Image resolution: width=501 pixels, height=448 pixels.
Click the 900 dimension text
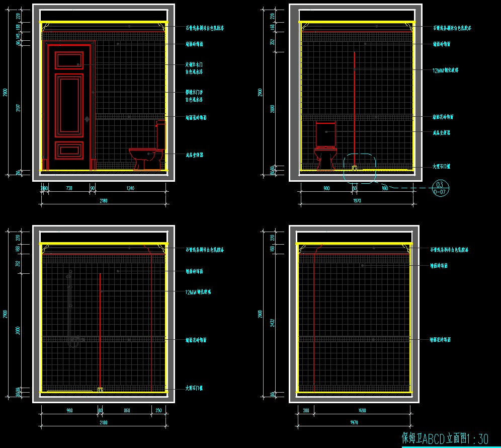point(326,188)
